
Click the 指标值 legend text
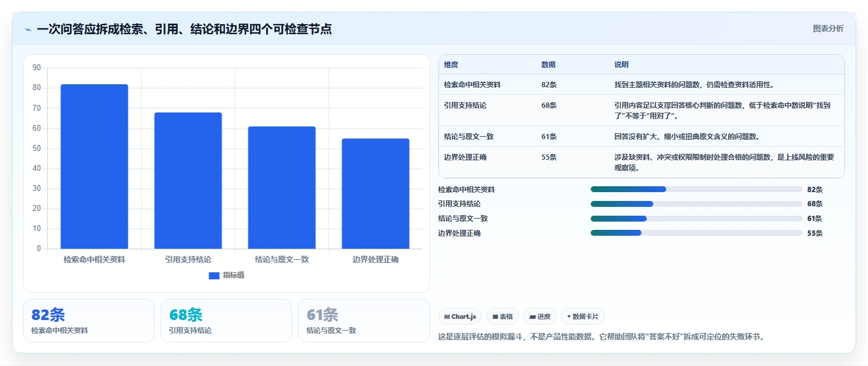[234, 275]
